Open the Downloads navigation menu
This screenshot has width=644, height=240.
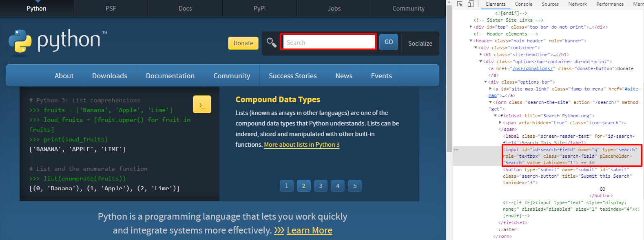click(x=110, y=76)
